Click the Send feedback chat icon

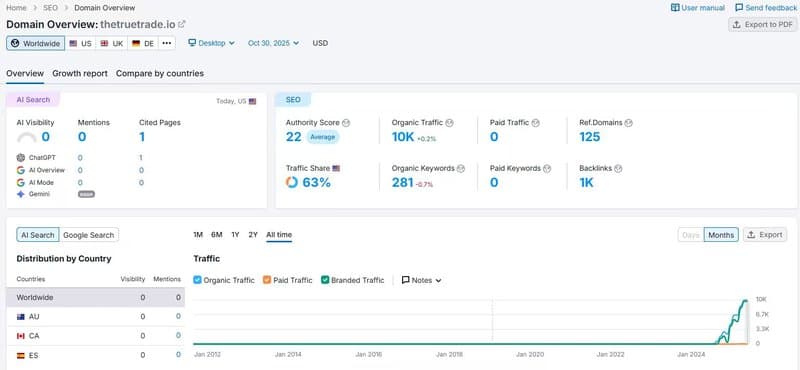pos(739,8)
